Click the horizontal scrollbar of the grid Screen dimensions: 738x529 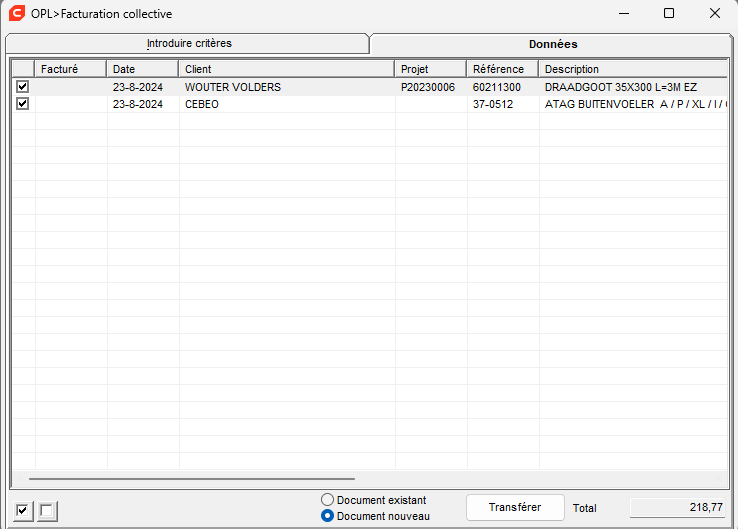coord(192,479)
